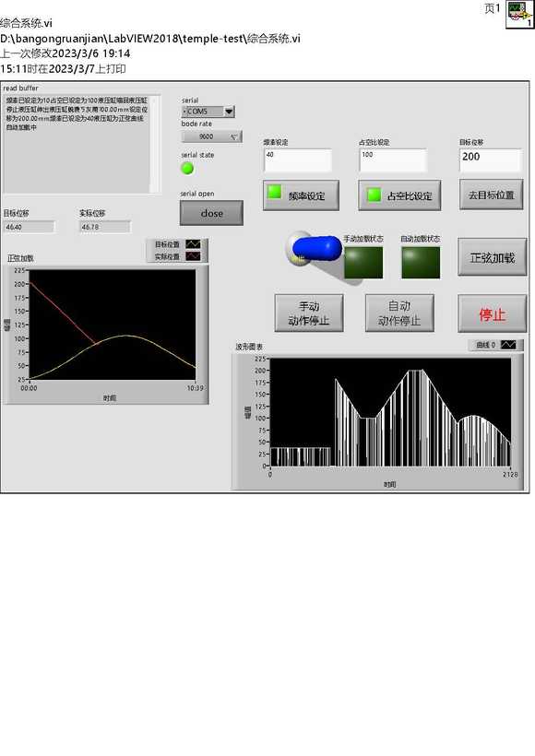Screen dimensions: 535x756
Task: Click the read buffer label
Action: pos(20,88)
